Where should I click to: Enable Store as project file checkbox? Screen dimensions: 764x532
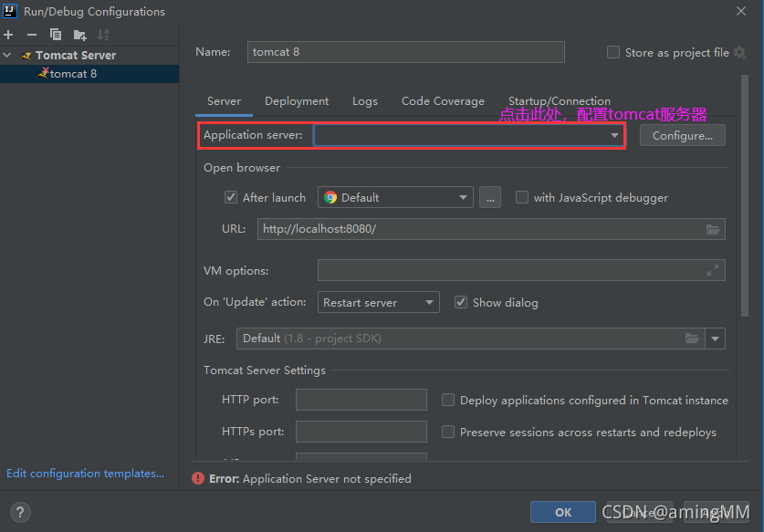613,52
